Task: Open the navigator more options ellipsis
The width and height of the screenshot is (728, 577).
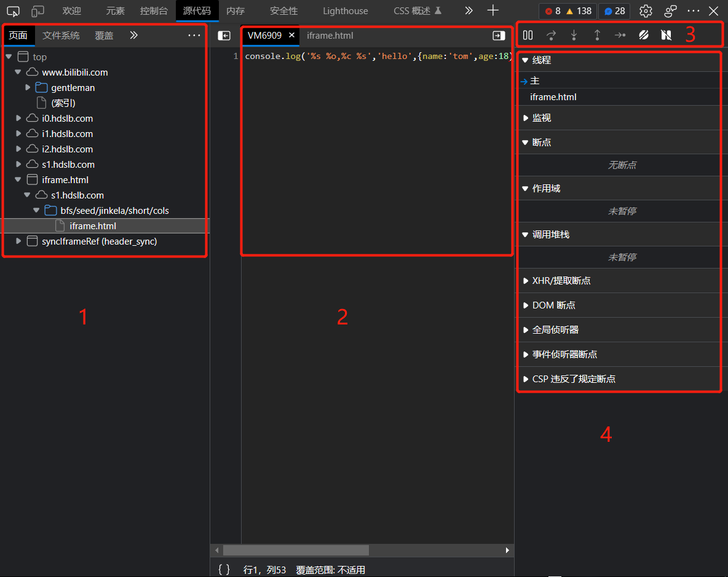Action: click(194, 35)
